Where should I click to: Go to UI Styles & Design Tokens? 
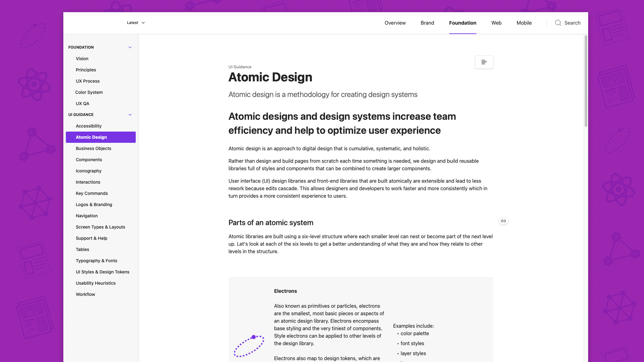point(102,272)
